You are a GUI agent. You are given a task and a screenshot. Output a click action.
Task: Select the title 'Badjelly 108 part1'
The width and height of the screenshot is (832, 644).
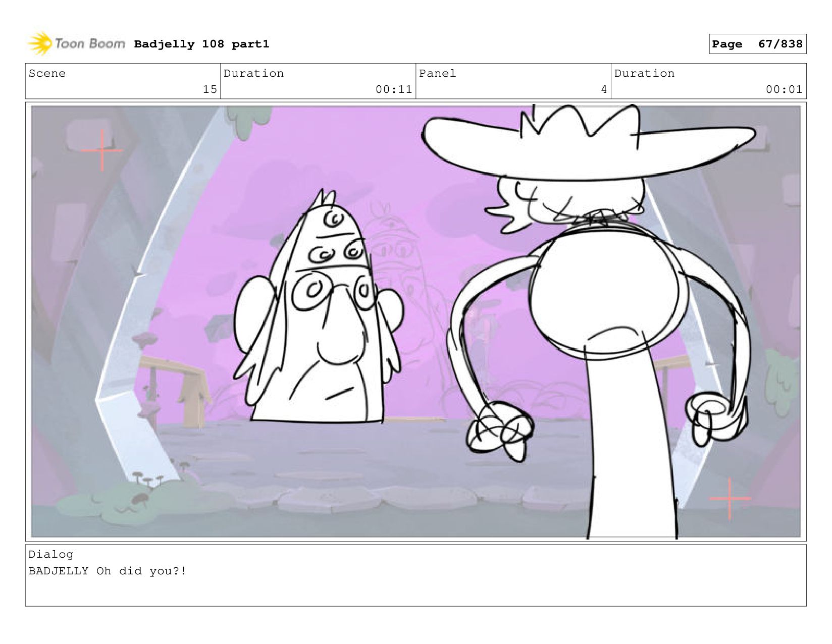[201, 44]
